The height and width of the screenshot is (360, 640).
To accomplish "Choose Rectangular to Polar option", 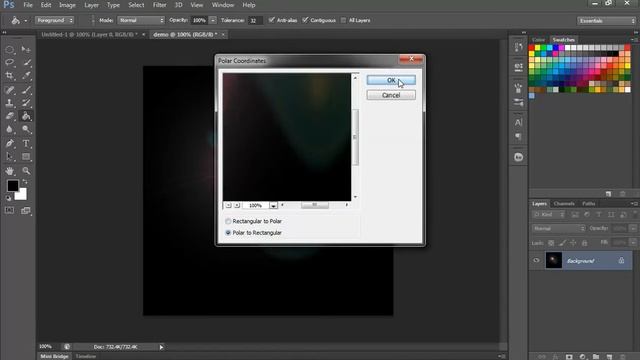I will coord(228,221).
